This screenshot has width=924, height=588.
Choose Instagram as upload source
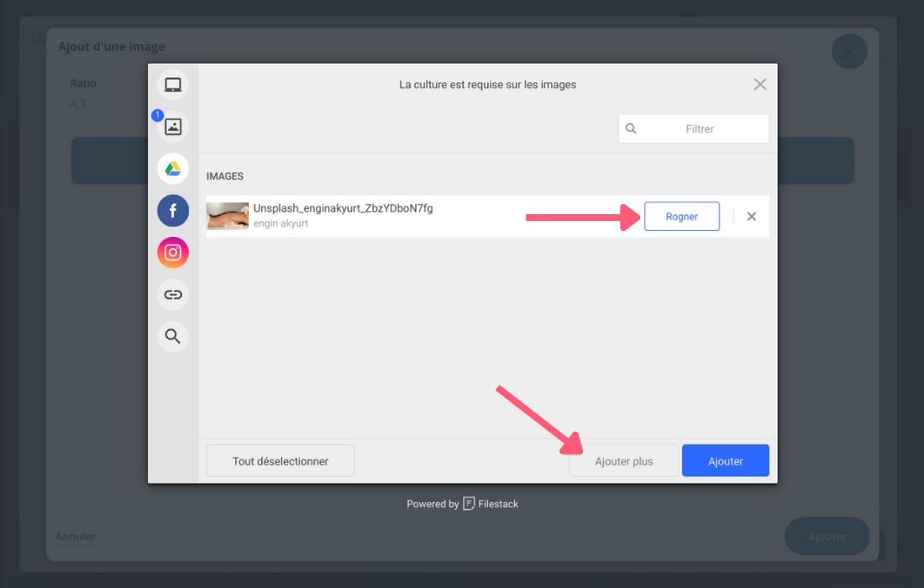pyautogui.click(x=173, y=252)
